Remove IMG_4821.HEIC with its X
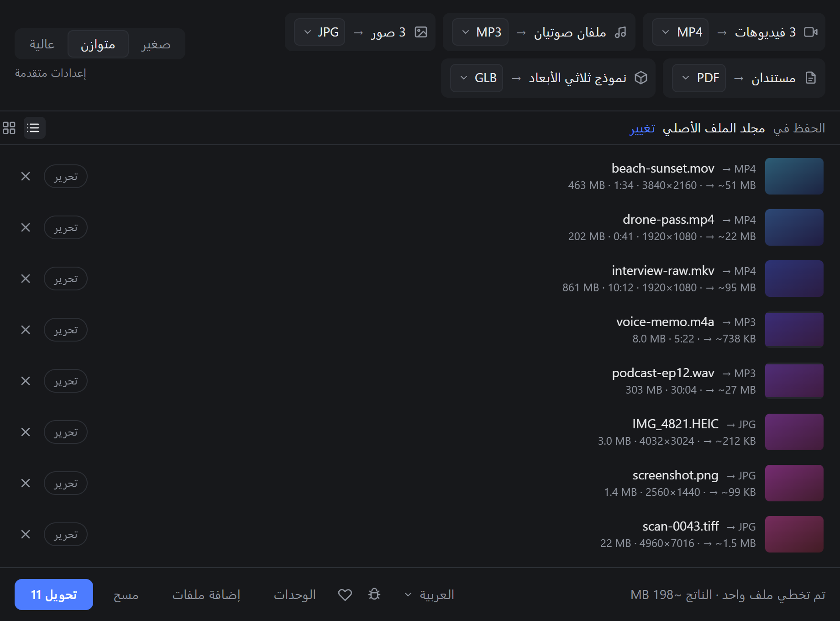The height and width of the screenshot is (621, 840). pos(26,432)
